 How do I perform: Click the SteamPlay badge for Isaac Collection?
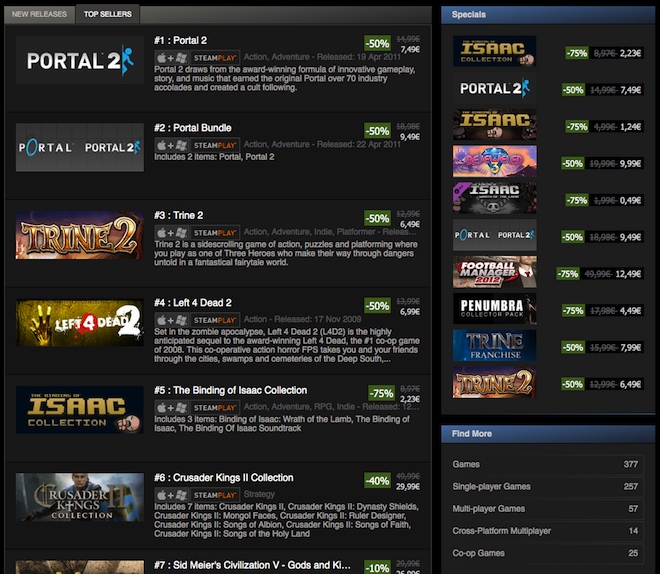click(215, 408)
